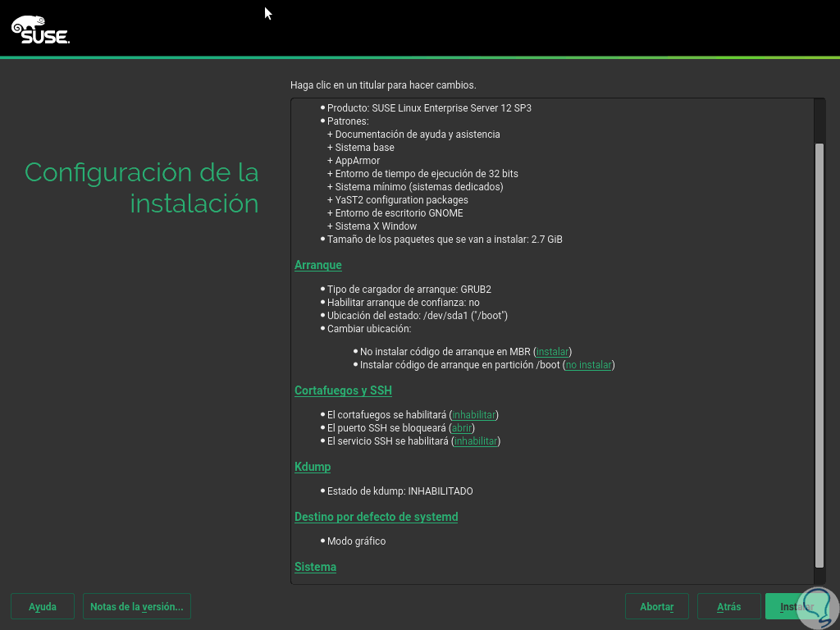Click 'Haga clic en un titular' instruction text
The height and width of the screenshot is (630, 840).
383,85
